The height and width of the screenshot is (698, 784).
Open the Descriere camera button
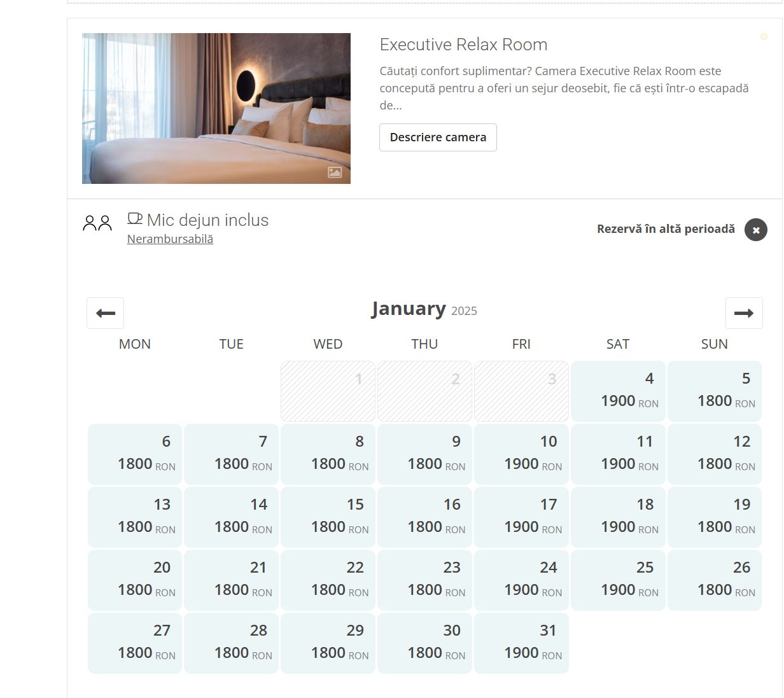coord(438,137)
